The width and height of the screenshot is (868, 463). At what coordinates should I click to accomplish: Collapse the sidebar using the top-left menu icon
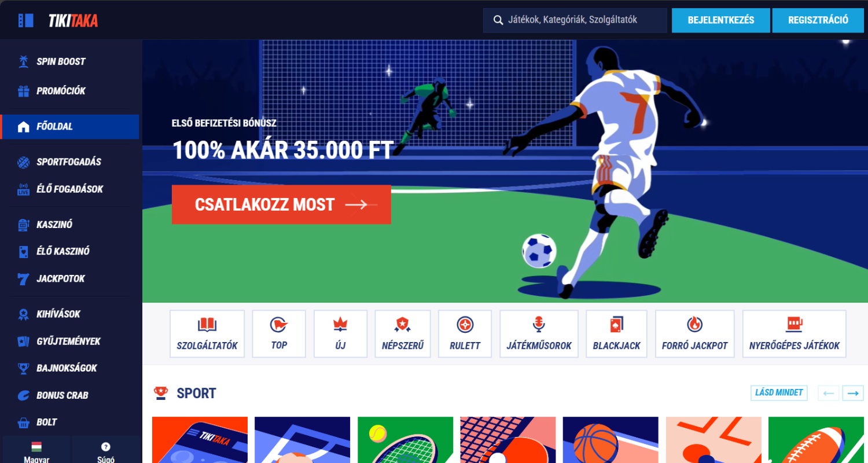(x=25, y=20)
